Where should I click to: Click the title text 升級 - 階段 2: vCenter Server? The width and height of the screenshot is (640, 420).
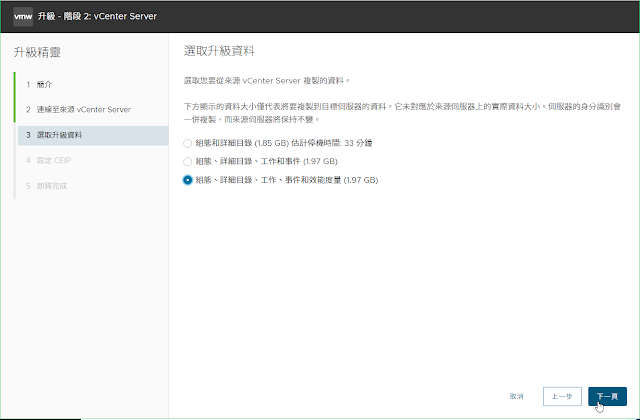pos(97,16)
